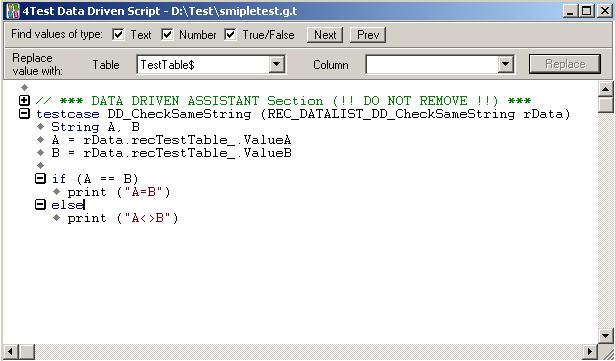Image resolution: width=616 pixels, height=361 pixels.
Task: Toggle the True/False value type checkbox
Action: pyautogui.click(x=230, y=35)
